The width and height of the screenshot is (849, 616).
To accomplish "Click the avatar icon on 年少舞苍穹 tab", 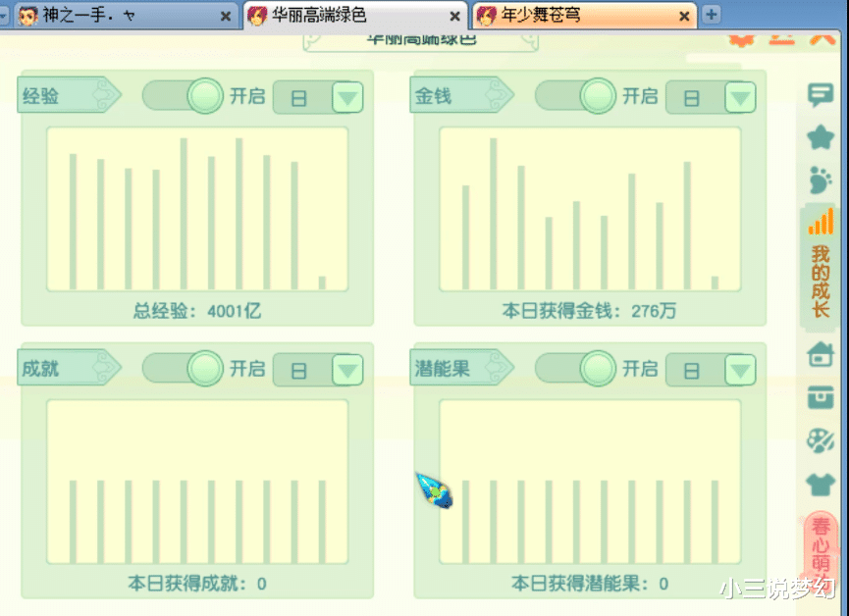I will tap(487, 16).
